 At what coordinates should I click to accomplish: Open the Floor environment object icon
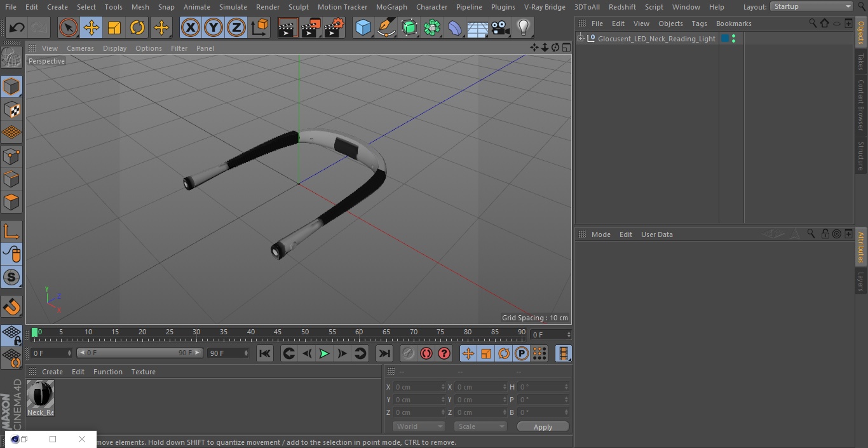click(x=477, y=28)
